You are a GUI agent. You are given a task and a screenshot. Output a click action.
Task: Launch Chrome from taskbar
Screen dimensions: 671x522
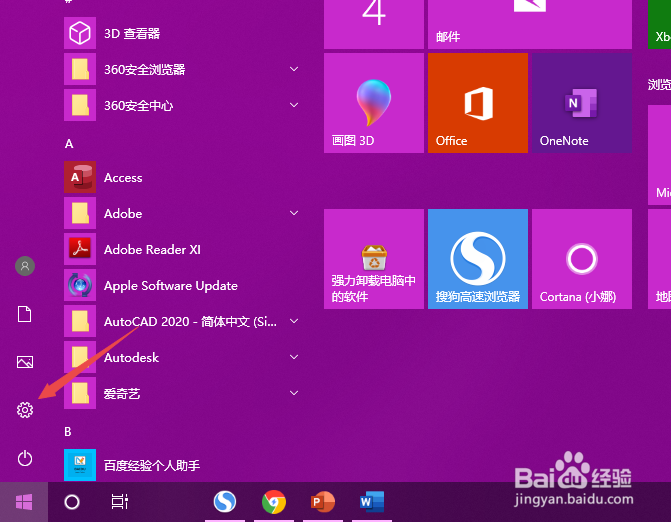[274, 501]
